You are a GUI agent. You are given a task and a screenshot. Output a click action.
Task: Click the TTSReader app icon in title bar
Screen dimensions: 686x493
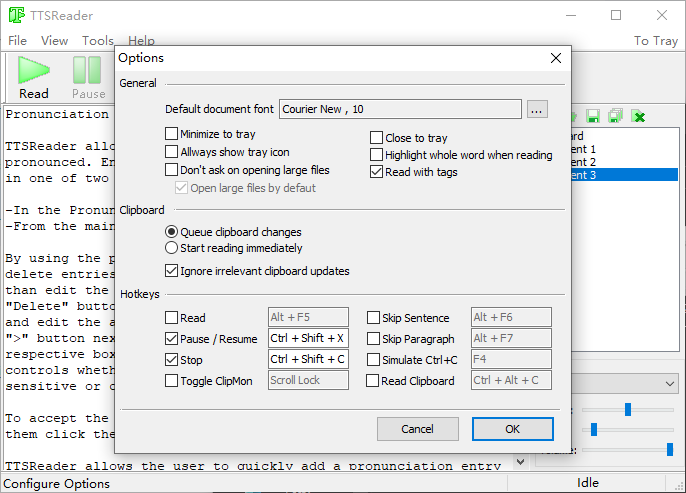click(x=17, y=15)
